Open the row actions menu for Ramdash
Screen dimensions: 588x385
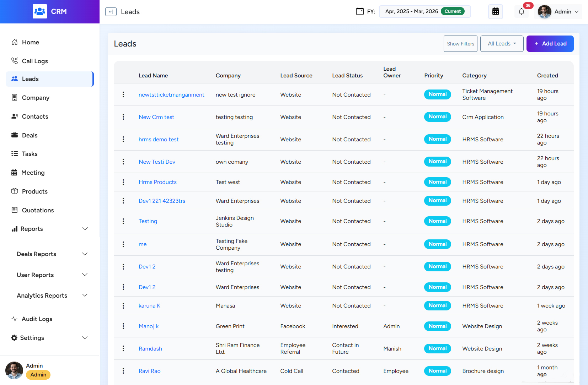pos(123,348)
